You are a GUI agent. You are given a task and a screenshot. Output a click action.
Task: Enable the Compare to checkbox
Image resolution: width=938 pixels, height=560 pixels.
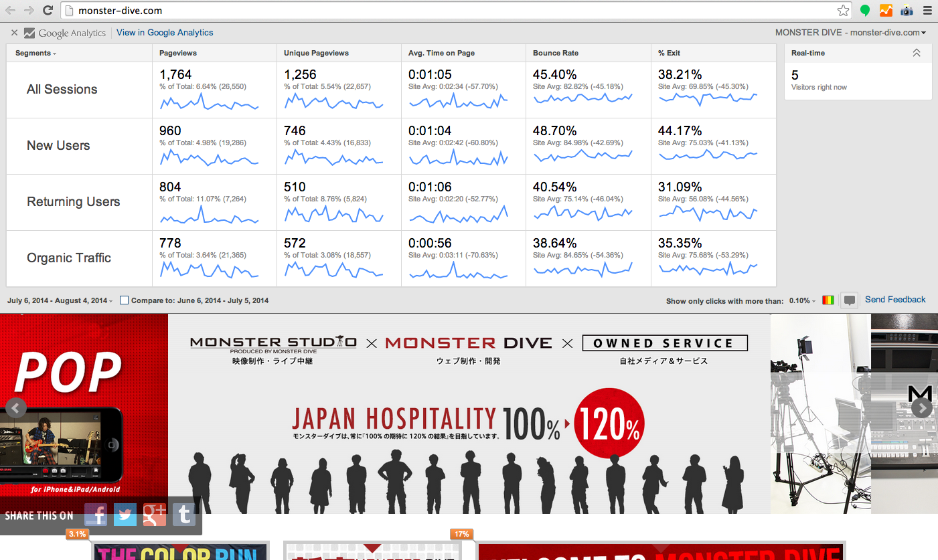coord(124,300)
